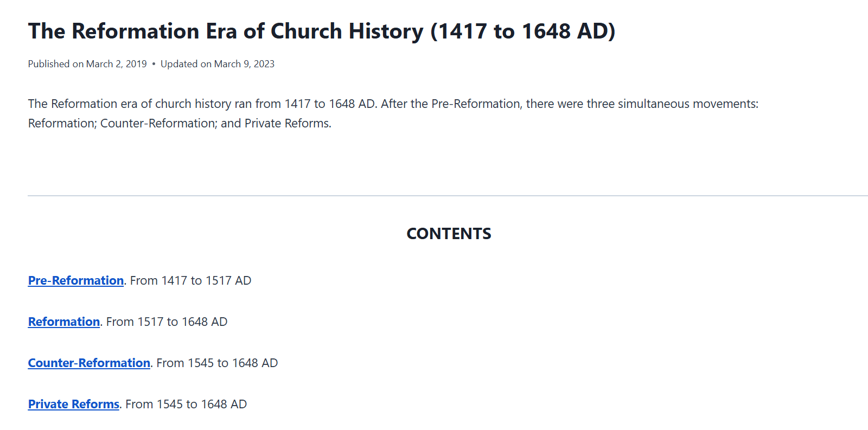
Task: Click the "From 1417 to 1517 AD" text
Action: [x=191, y=280]
